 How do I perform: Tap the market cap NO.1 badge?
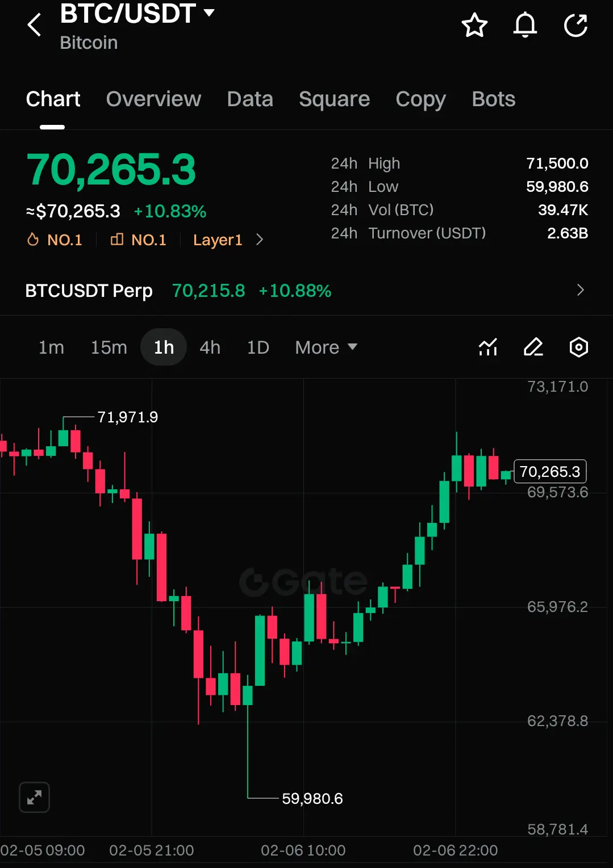(138, 240)
